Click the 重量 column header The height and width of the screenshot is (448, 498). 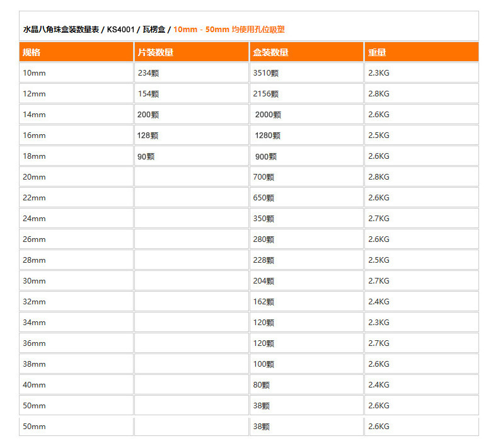pyautogui.click(x=377, y=52)
